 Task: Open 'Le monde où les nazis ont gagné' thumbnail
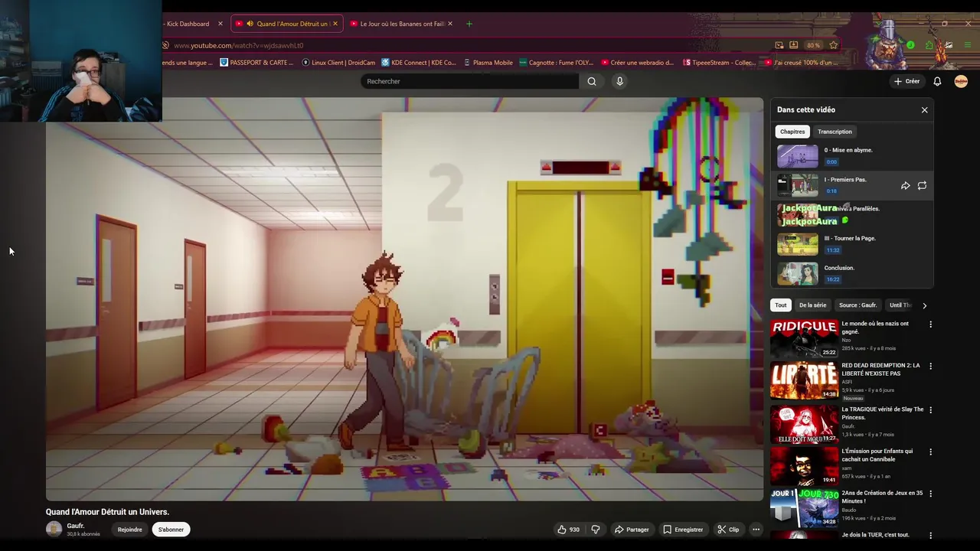(x=804, y=338)
